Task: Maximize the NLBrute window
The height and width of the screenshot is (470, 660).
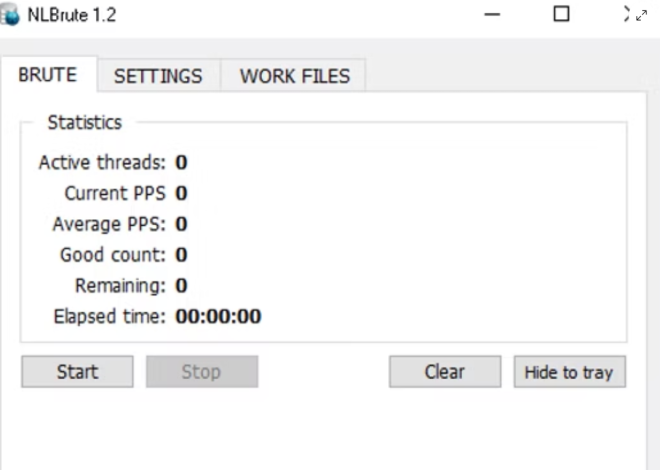Action: pyautogui.click(x=561, y=14)
